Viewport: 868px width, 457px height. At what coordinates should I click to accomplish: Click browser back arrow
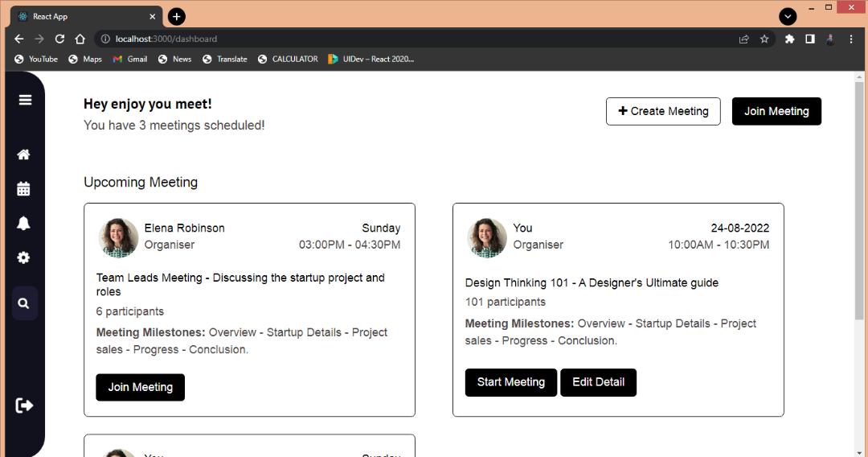[18, 39]
